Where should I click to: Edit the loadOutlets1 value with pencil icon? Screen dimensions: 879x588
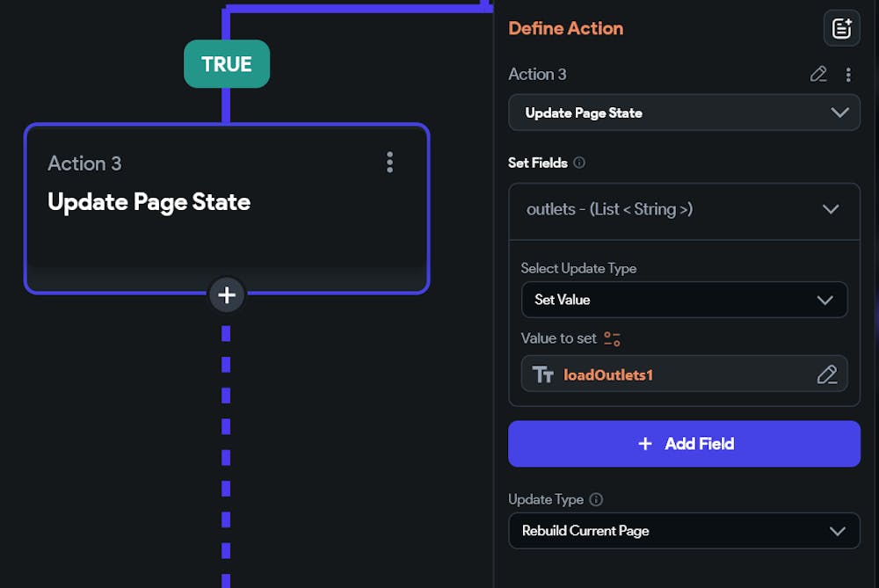coord(826,375)
